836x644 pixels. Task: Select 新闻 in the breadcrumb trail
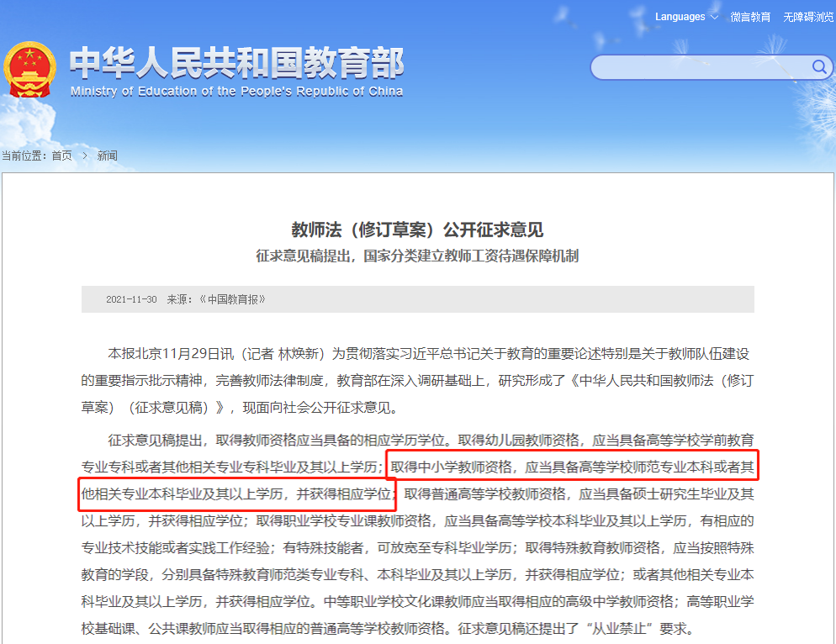tap(108, 155)
